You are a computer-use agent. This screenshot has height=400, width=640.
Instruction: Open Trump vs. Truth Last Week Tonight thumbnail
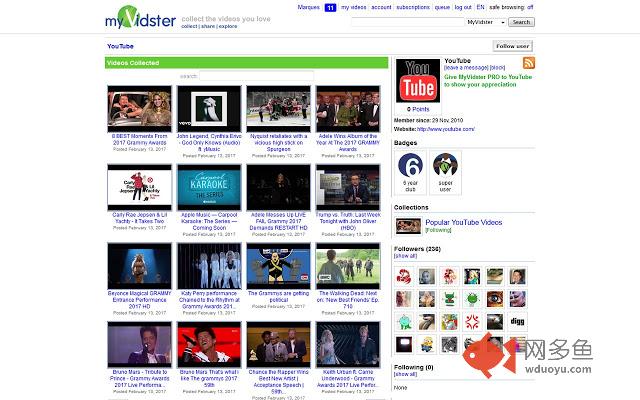point(348,187)
